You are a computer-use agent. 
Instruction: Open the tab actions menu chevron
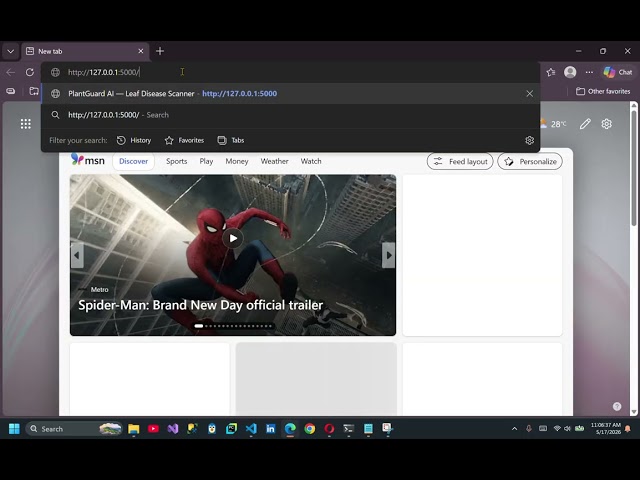(11, 51)
